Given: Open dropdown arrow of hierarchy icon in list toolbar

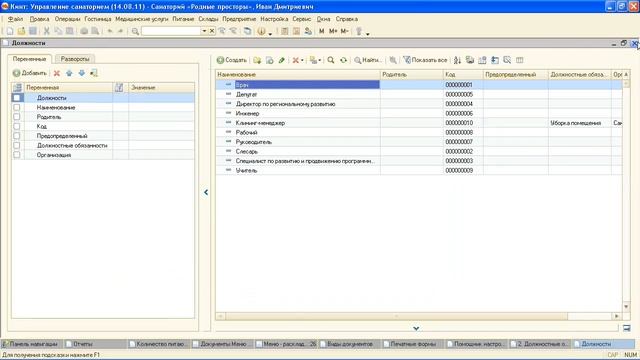Looking at the screenshot, I should click(319, 60).
